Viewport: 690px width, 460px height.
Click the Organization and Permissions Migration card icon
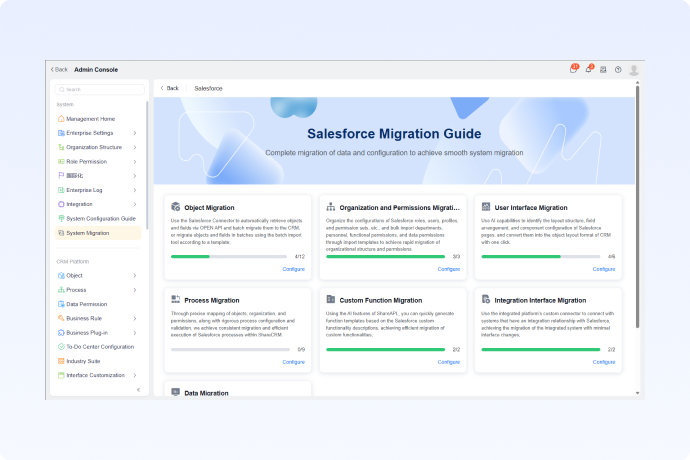click(330, 207)
